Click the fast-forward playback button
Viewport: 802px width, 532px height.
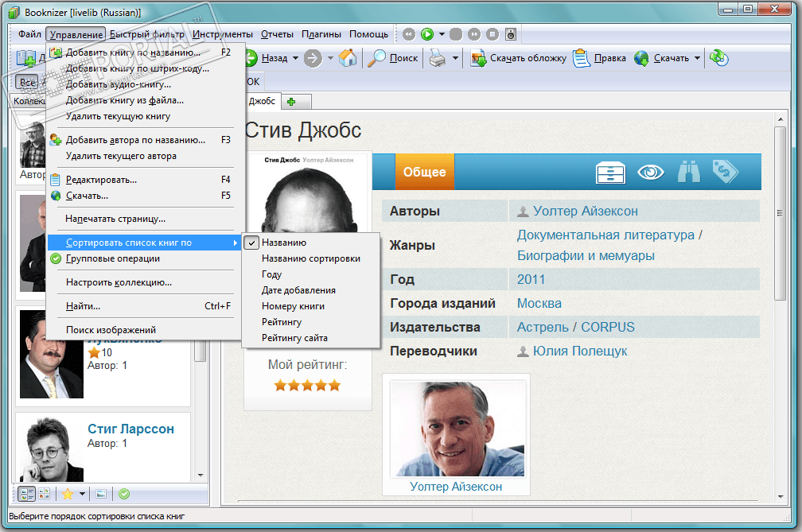coord(474,34)
